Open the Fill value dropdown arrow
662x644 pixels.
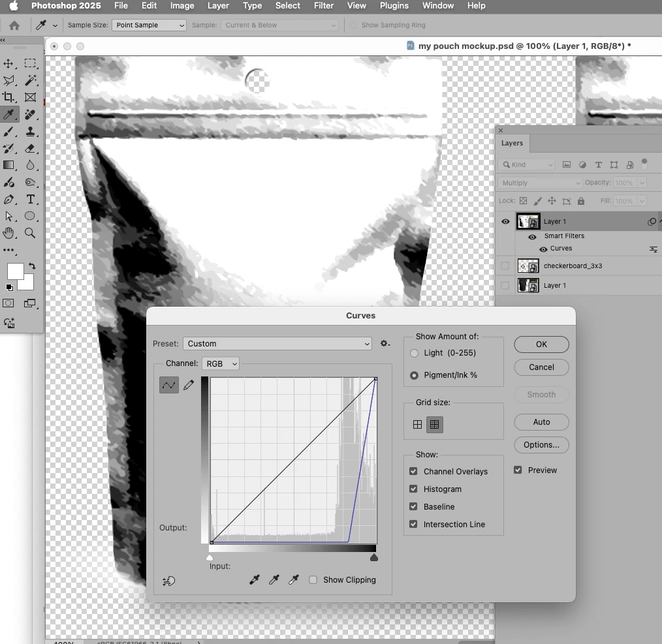click(x=642, y=201)
